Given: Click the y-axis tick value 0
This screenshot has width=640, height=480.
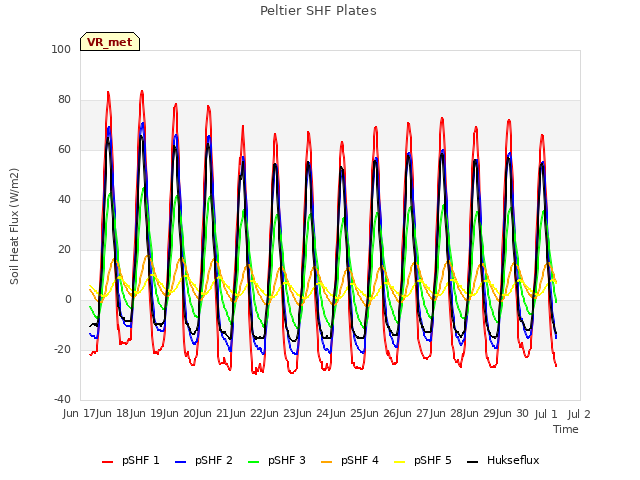Looking at the screenshot, I should [68, 300].
